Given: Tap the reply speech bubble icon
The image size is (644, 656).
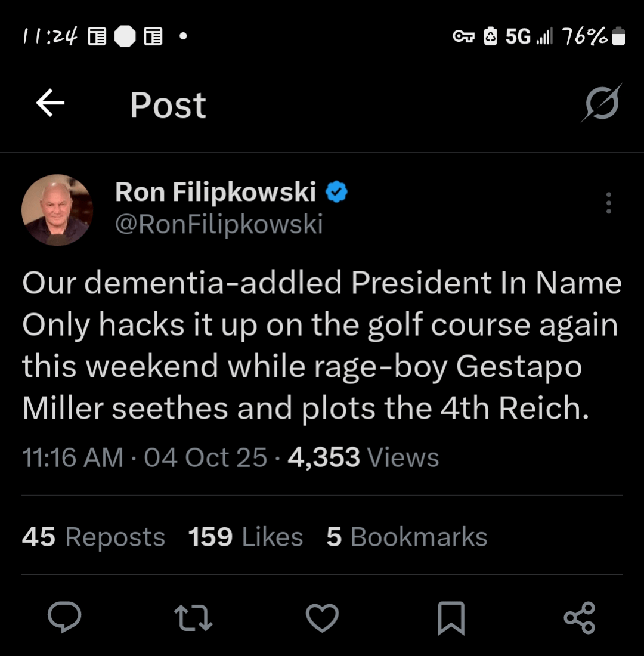Looking at the screenshot, I should (64, 618).
